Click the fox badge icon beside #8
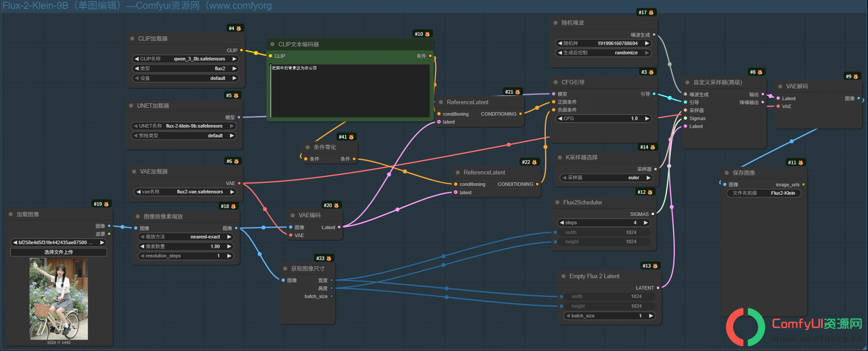The height and width of the screenshot is (351, 868). pyautogui.click(x=760, y=72)
